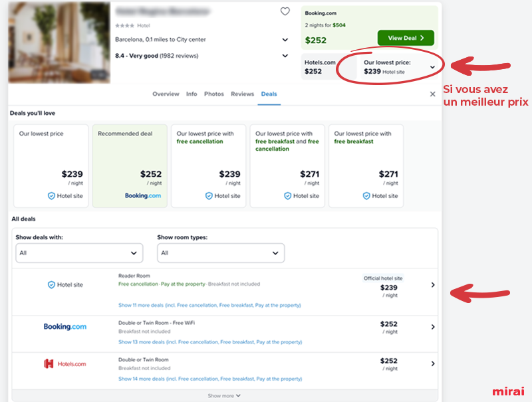Click the chevron arrow on Reader Room deal row
Image resolution: width=532 pixels, height=402 pixels.
(434, 284)
